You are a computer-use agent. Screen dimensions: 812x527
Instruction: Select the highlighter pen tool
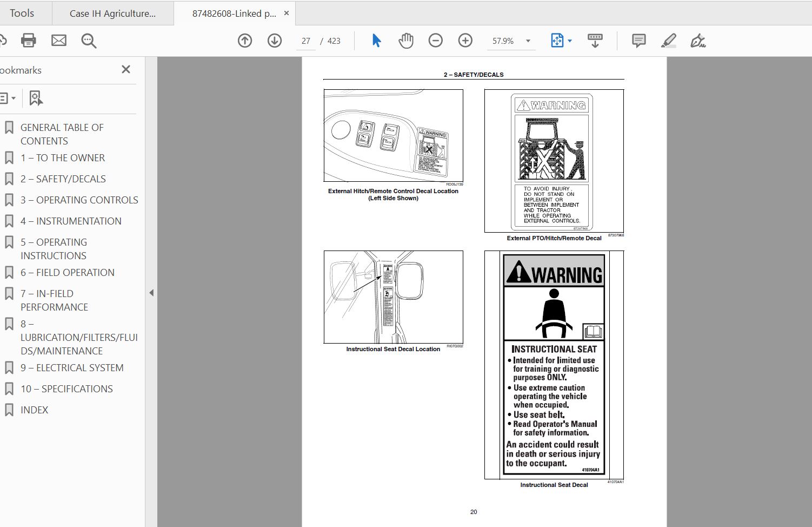(668, 41)
